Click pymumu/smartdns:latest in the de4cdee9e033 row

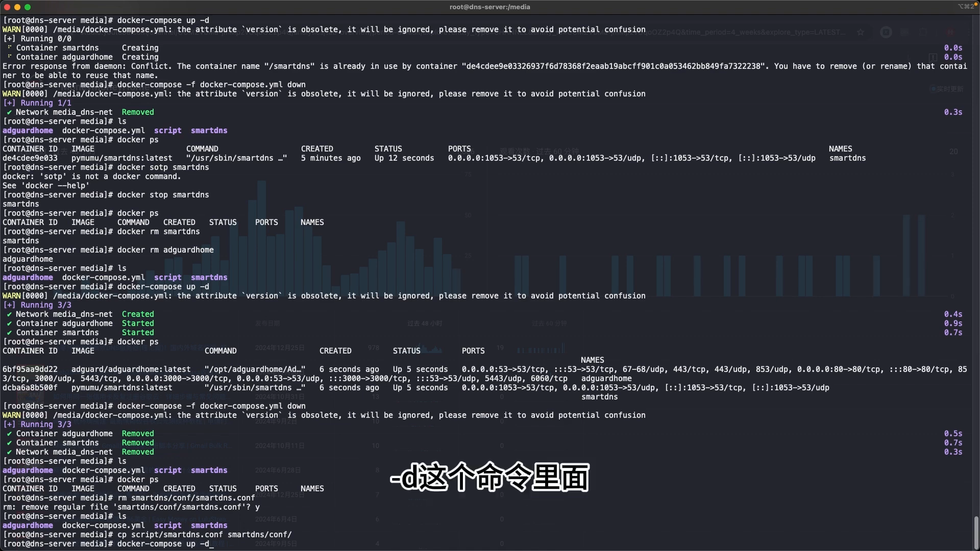pyautogui.click(x=122, y=158)
